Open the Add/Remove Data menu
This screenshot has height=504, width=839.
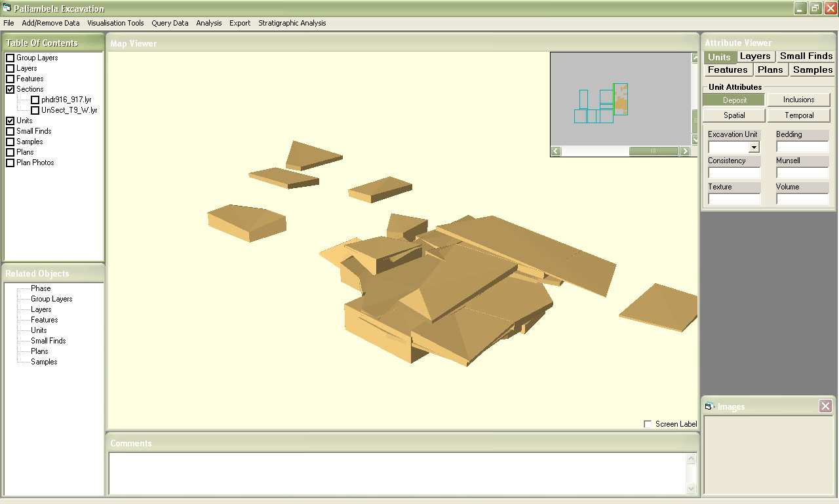(x=50, y=23)
